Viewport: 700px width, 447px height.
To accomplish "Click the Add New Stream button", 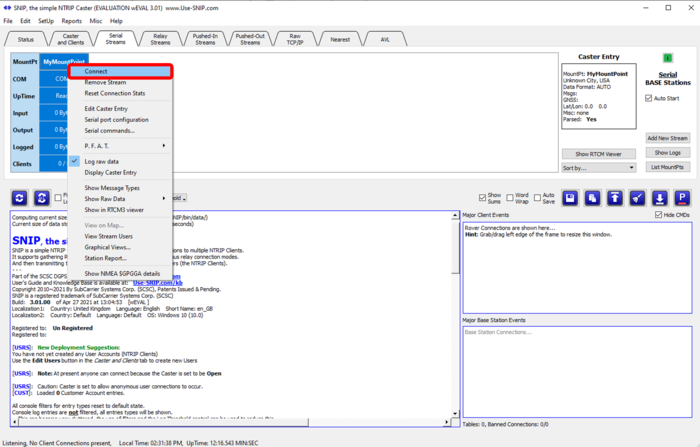I will pos(667,138).
